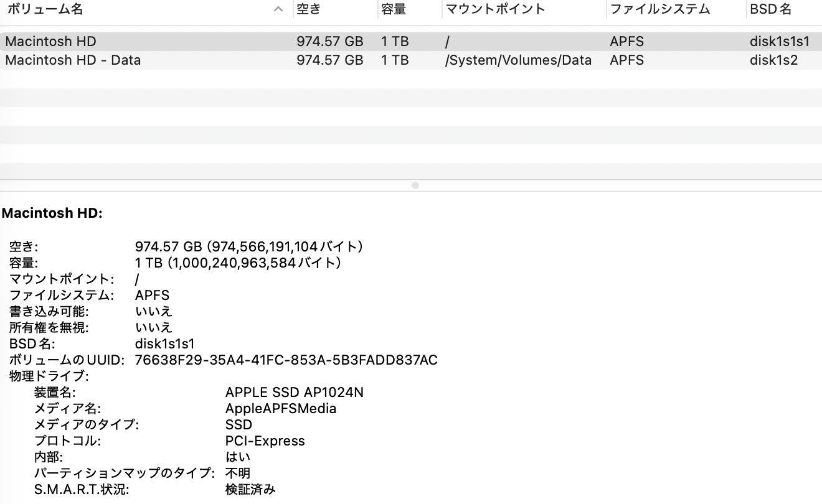Click the disk1s1s1 value in details pane
This screenshot has width=822, height=504.
click(165, 344)
